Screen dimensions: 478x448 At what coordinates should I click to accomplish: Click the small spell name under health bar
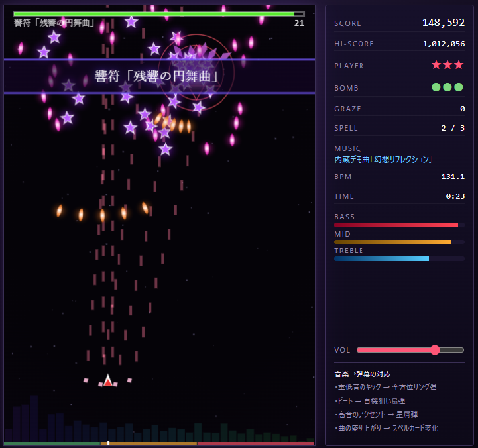coord(54,23)
